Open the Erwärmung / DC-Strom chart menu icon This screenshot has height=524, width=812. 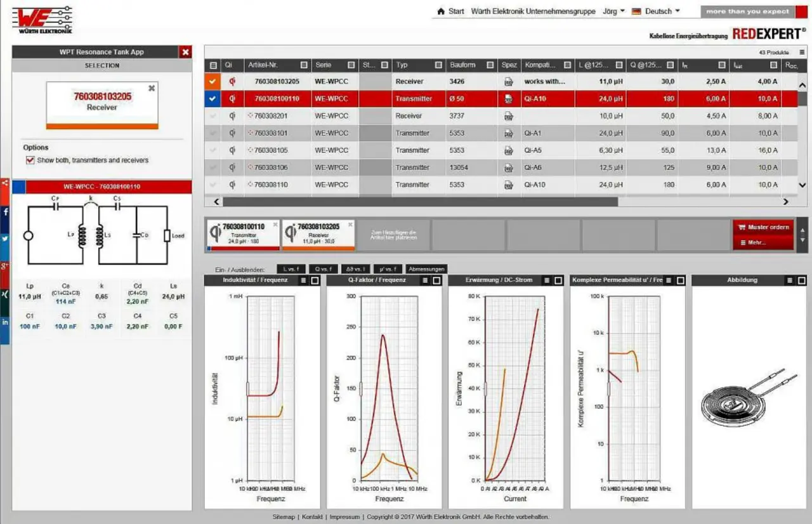tap(547, 280)
